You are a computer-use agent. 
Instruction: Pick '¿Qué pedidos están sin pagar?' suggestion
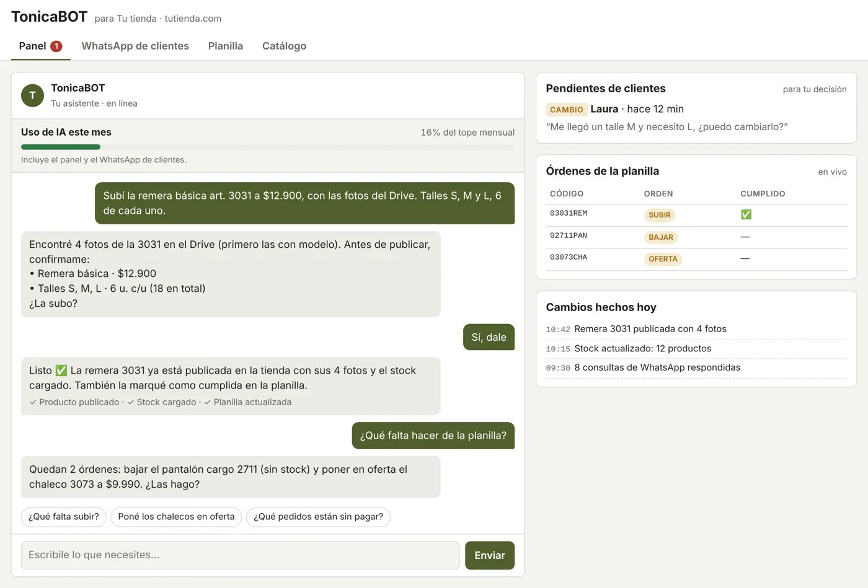pyautogui.click(x=318, y=517)
